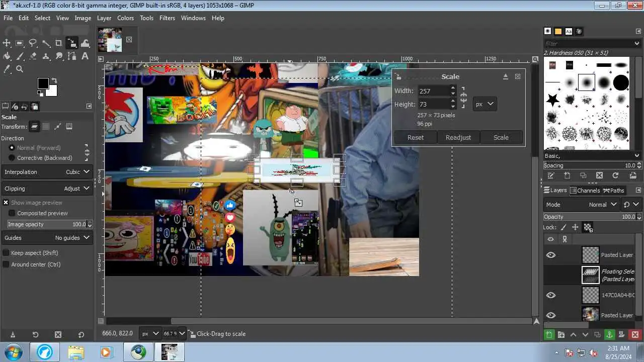This screenshot has width=644, height=362.
Task: Select the Rectangle Select tool
Action: click(20, 43)
